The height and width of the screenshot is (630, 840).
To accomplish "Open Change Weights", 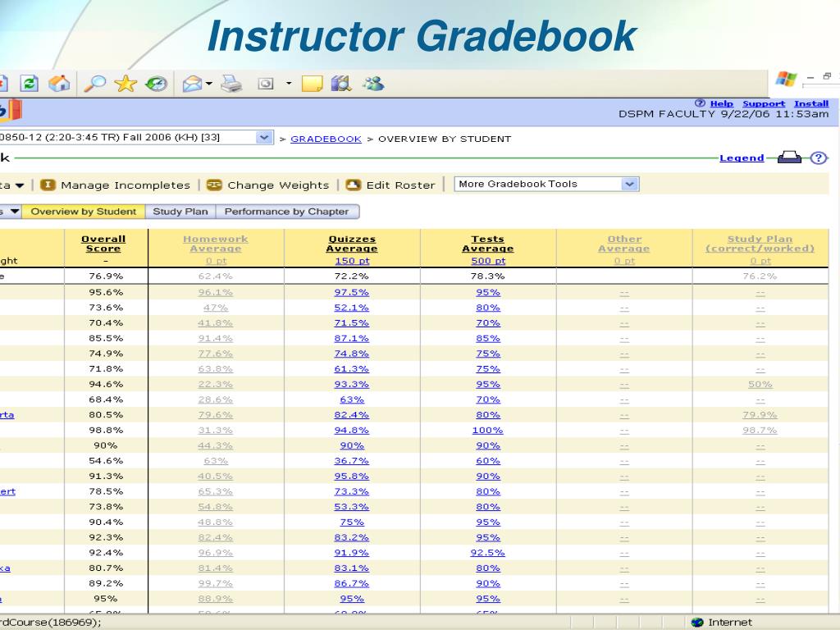I will 278,185.
